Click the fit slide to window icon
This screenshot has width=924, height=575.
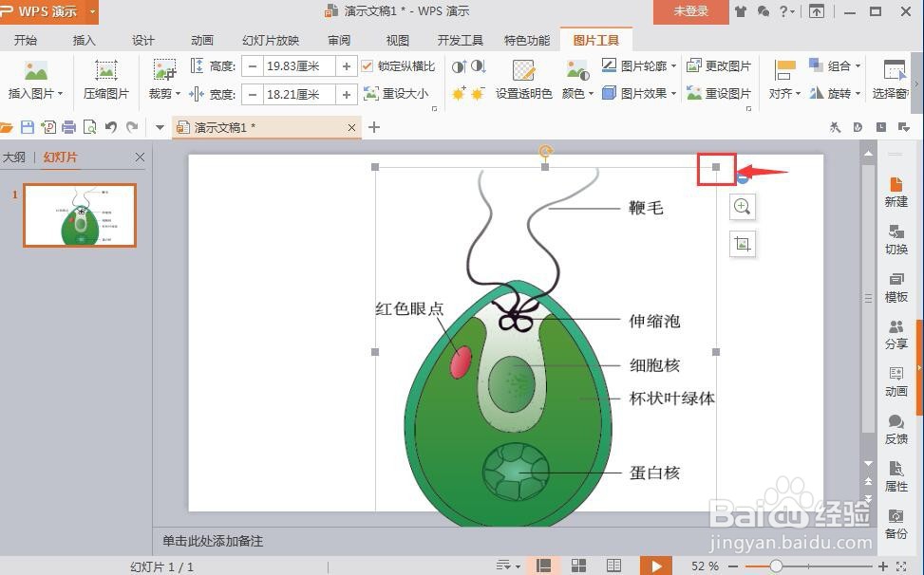pos(901,566)
